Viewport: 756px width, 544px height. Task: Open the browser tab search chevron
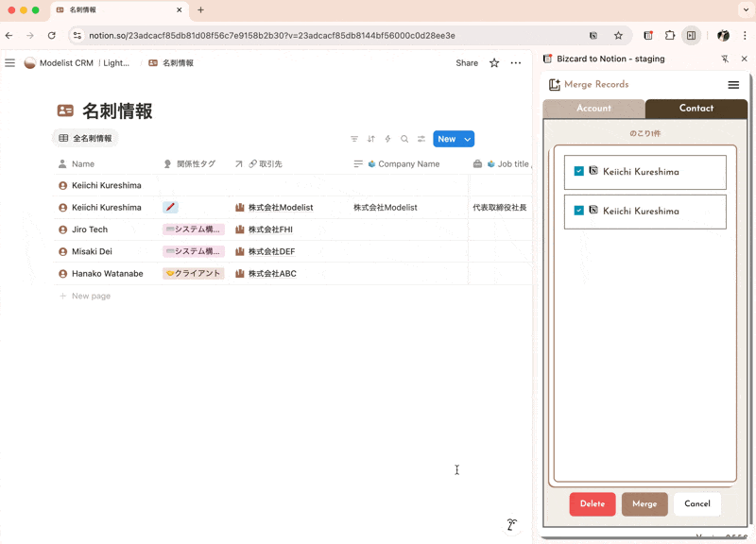[745, 9]
